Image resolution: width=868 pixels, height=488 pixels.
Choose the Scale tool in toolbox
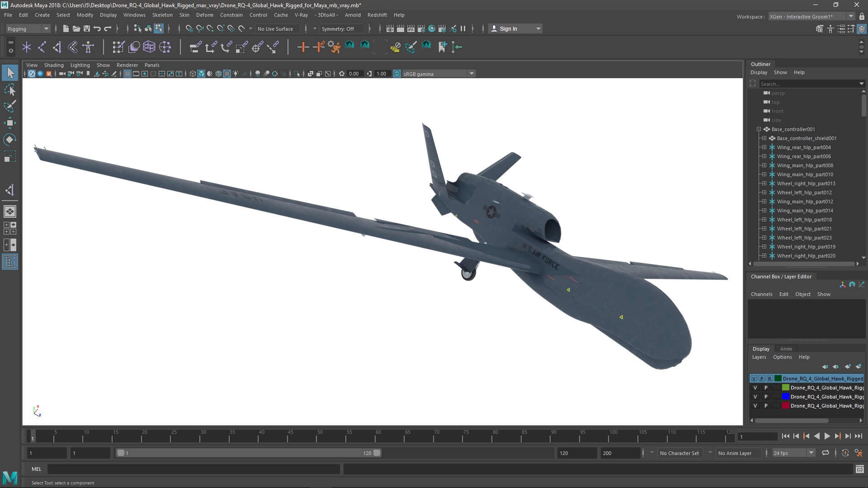click(10, 156)
